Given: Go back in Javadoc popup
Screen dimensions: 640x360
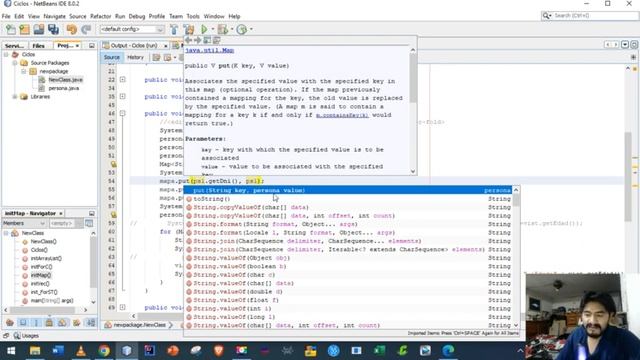Looking at the screenshot, I should coord(188,40).
